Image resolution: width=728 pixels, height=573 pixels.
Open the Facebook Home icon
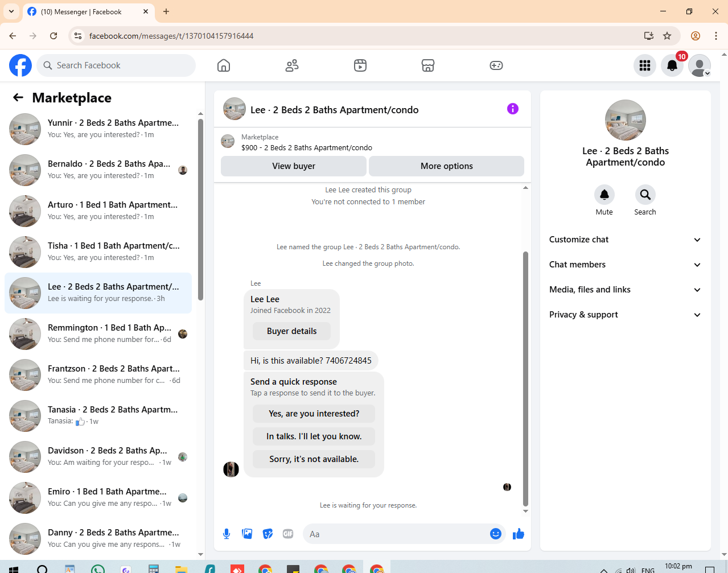(224, 65)
